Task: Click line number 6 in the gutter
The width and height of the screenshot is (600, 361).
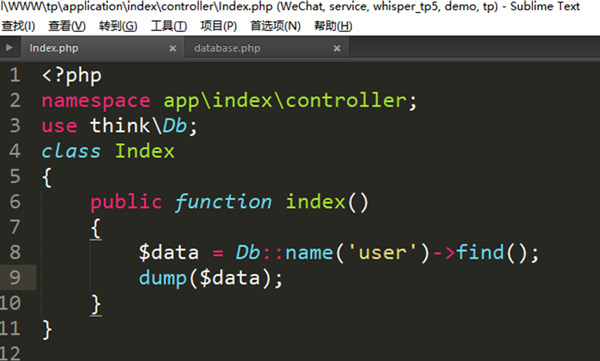Action: pyautogui.click(x=15, y=202)
